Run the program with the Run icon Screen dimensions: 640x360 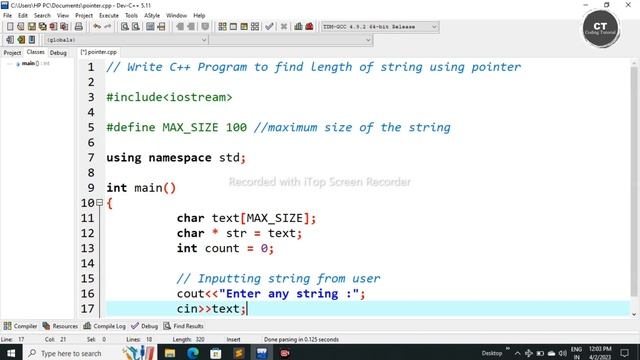click(233, 27)
